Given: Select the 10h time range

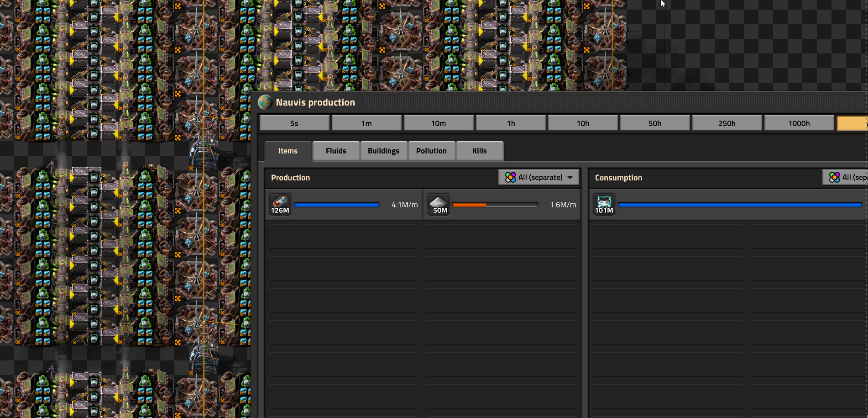Looking at the screenshot, I should pyautogui.click(x=583, y=123).
